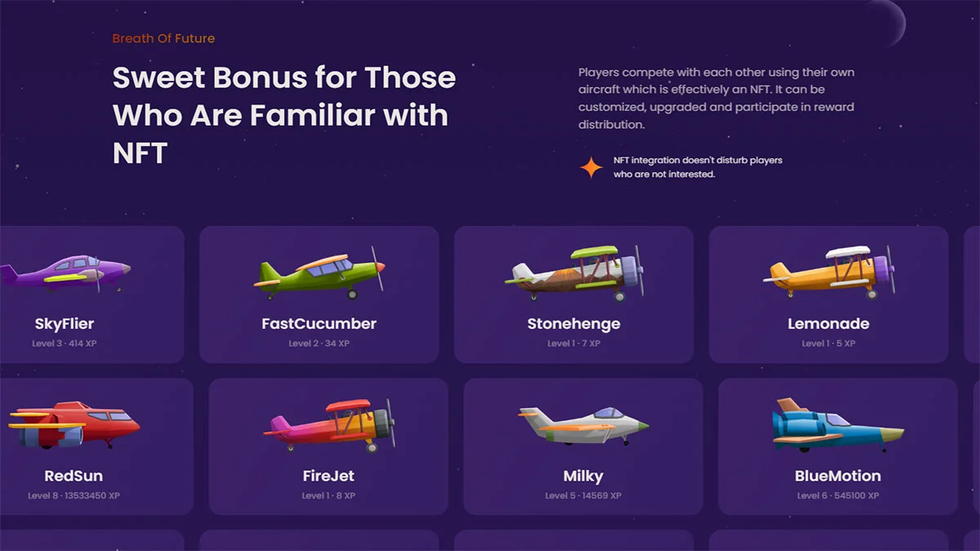The height and width of the screenshot is (551, 980).
Task: Click the Stonehenge biplane image
Action: (x=575, y=273)
